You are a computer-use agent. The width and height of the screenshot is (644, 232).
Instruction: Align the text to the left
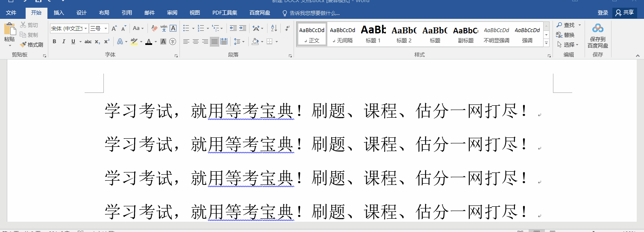pos(186,42)
